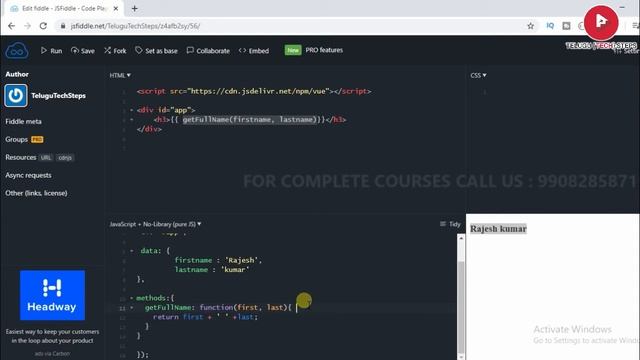Image resolution: width=640 pixels, height=360 pixels.
Task: Open the CSS panel dropdown
Action: point(478,75)
